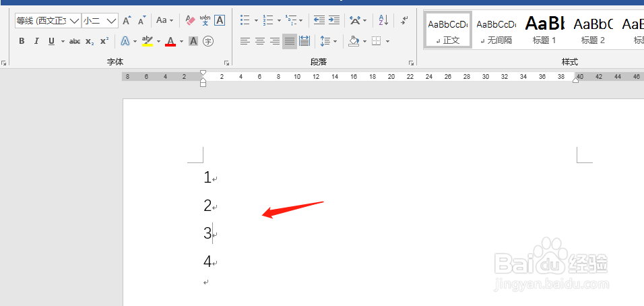644x306 pixels.
Task: Expand the bullet library dropdown arrow
Action: pos(256,20)
